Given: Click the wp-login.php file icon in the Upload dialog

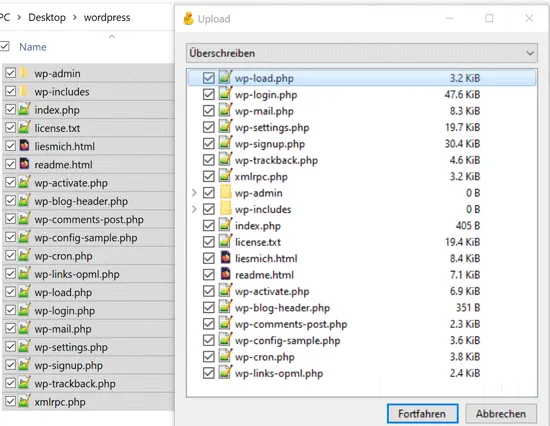Looking at the screenshot, I should 225,94.
